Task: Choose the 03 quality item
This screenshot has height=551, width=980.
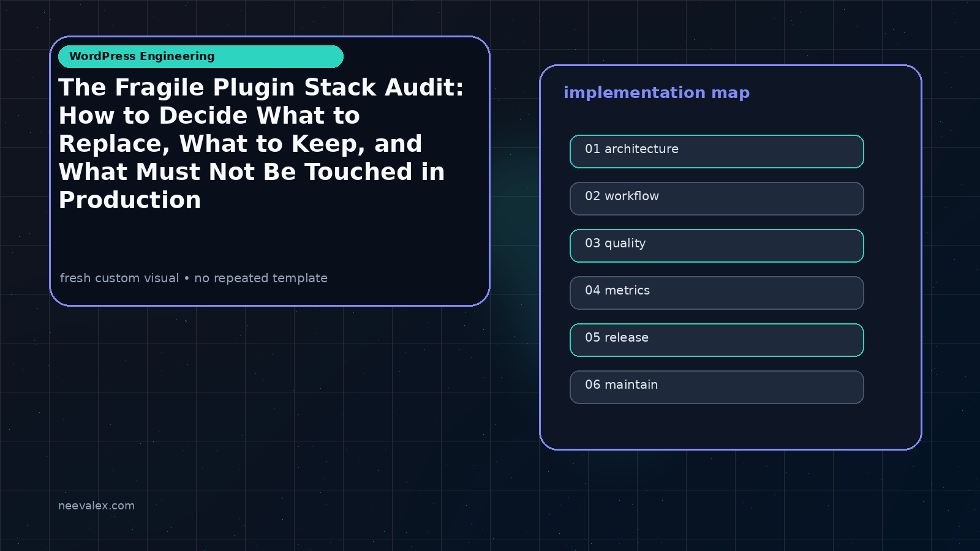Action: 717,246
